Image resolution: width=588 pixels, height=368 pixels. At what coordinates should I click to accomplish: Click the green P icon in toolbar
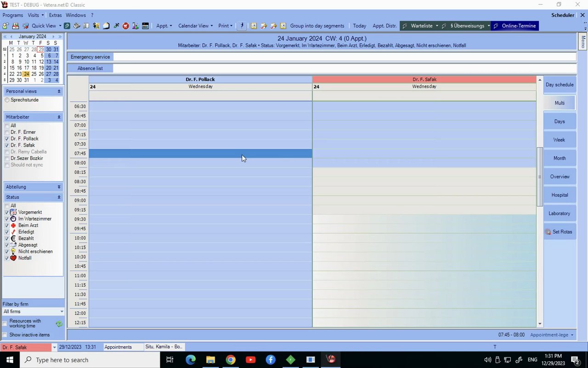click(x=67, y=26)
